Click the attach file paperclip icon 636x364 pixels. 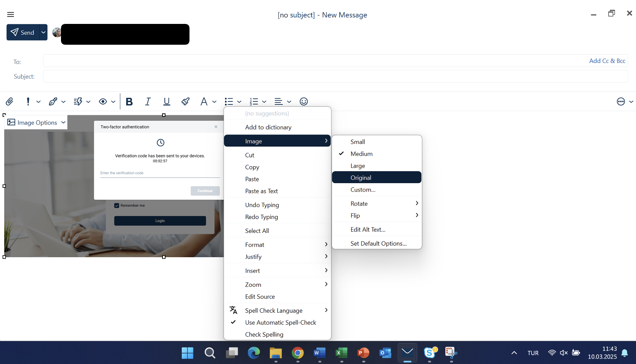pyautogui.click(x=9, y=101)
